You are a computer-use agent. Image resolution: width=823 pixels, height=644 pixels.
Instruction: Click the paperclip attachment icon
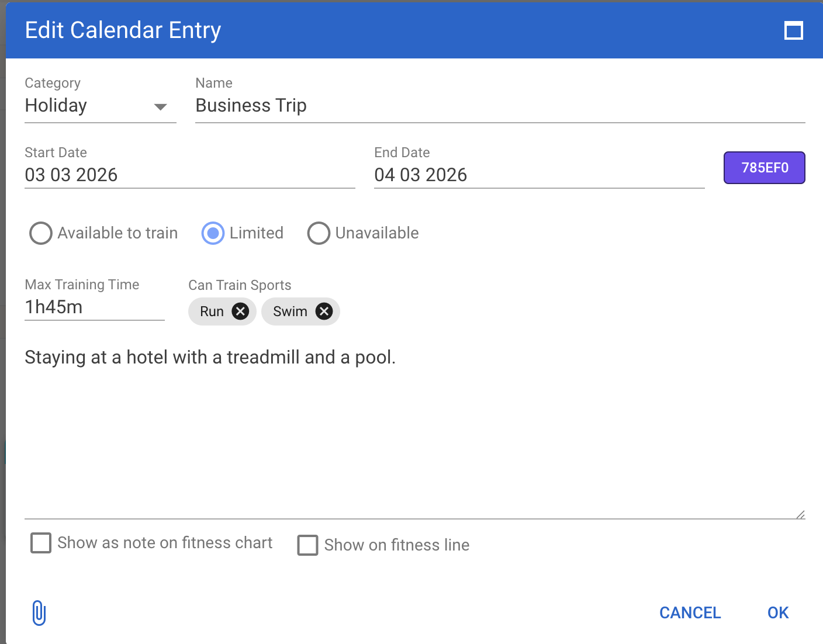(39, 613)
